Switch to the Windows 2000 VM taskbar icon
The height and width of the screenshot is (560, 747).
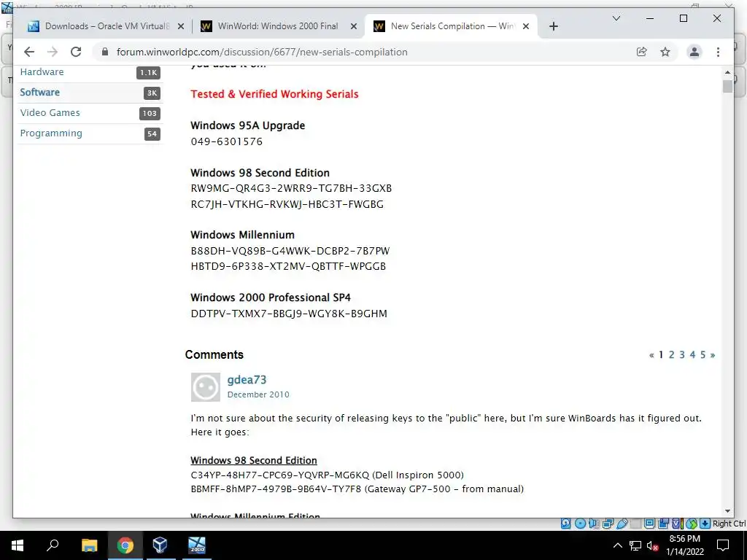tap(197, 545)
